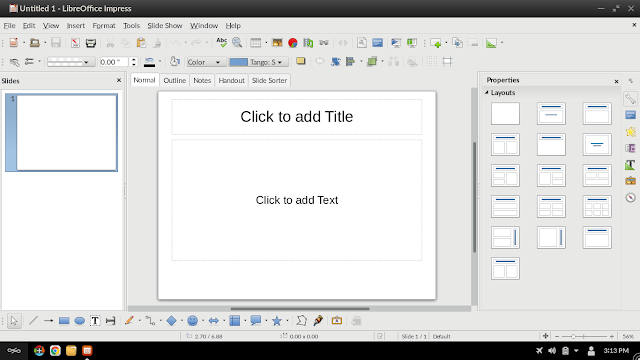The height and width of the screenshot is (360, 640).
Task: Insert a table via toolbar icon
Action: pyautogui.click(x=256, y=42)
